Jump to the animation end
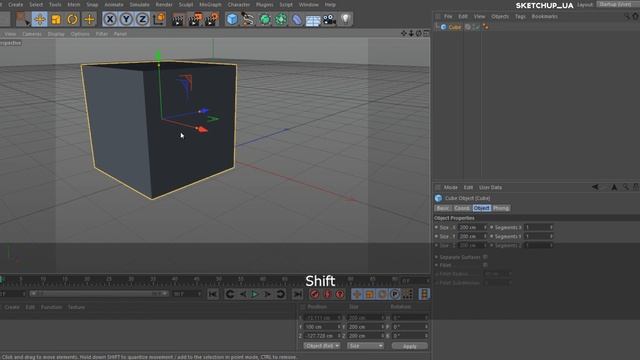The height and width of the screenshot is (360, 640). point(298,294)
